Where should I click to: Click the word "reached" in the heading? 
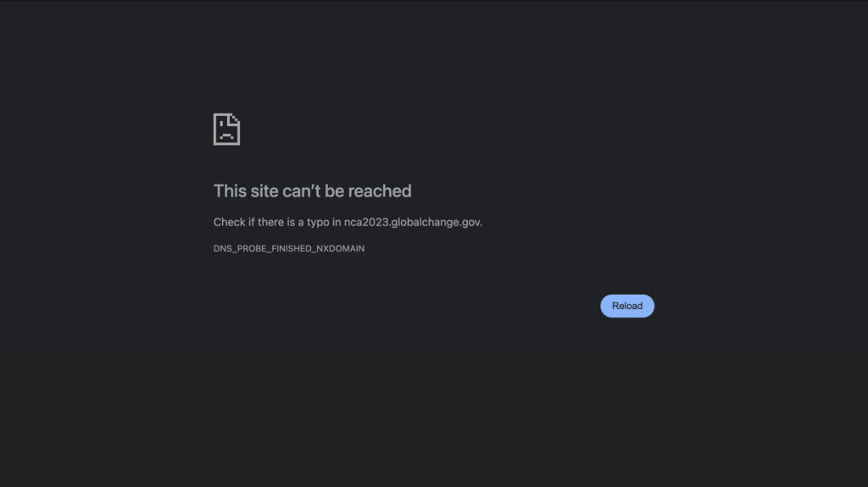point(380,191)
